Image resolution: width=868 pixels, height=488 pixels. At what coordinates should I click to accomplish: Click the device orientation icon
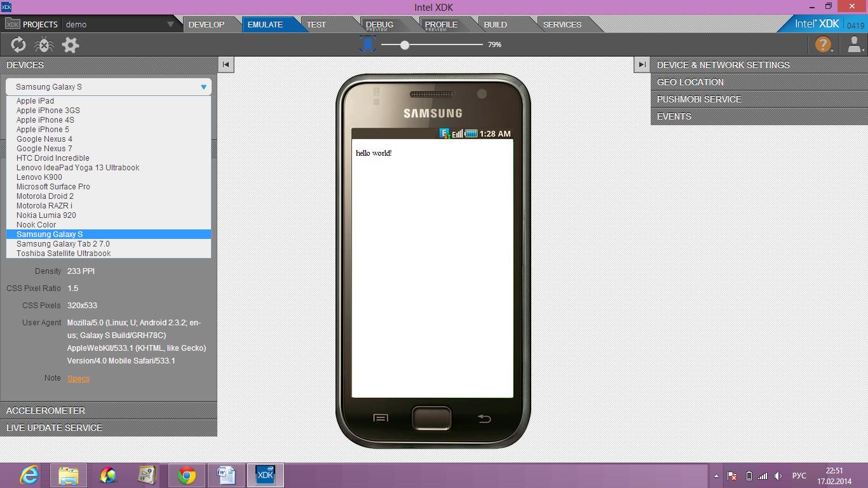click(367, 44)
